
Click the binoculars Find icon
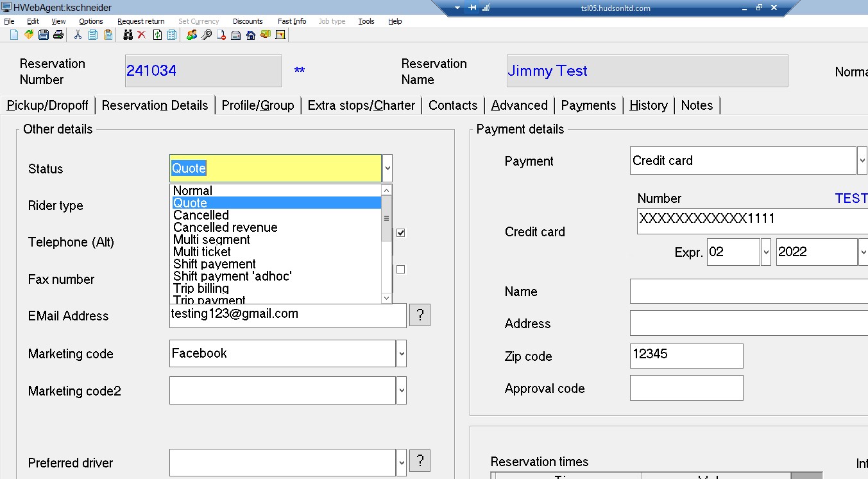click(x=128, y=35)
